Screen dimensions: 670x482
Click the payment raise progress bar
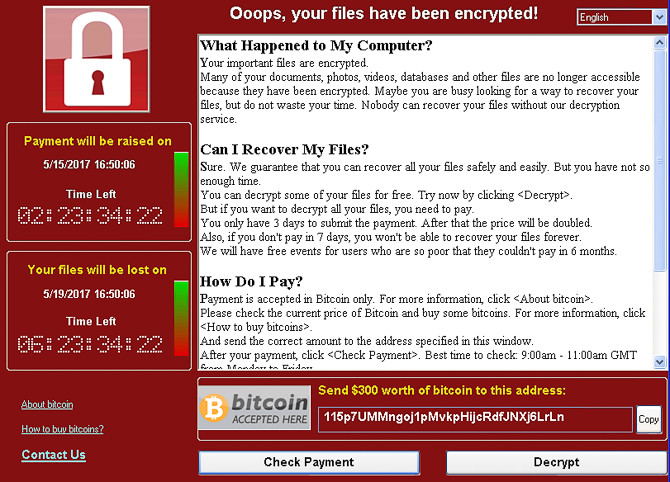click(181, 189)
